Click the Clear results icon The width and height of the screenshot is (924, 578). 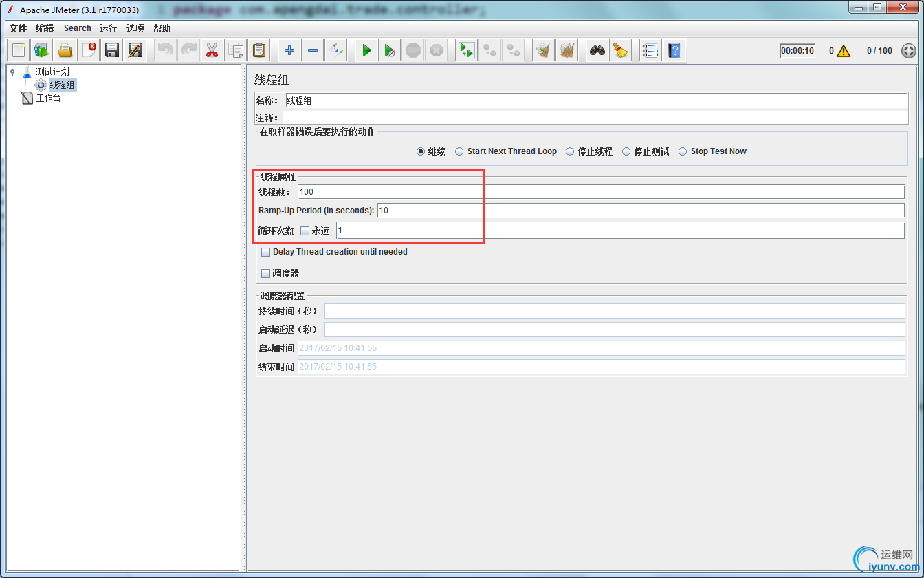tap(544, 50)
